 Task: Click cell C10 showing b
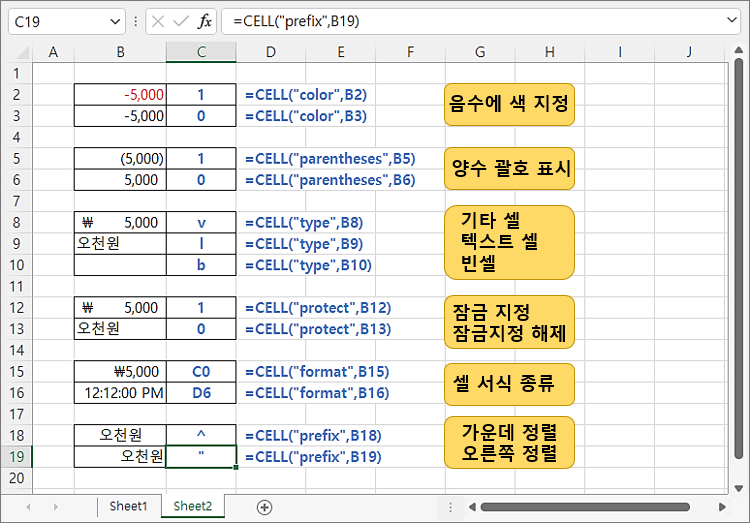(x=201, y=265)
